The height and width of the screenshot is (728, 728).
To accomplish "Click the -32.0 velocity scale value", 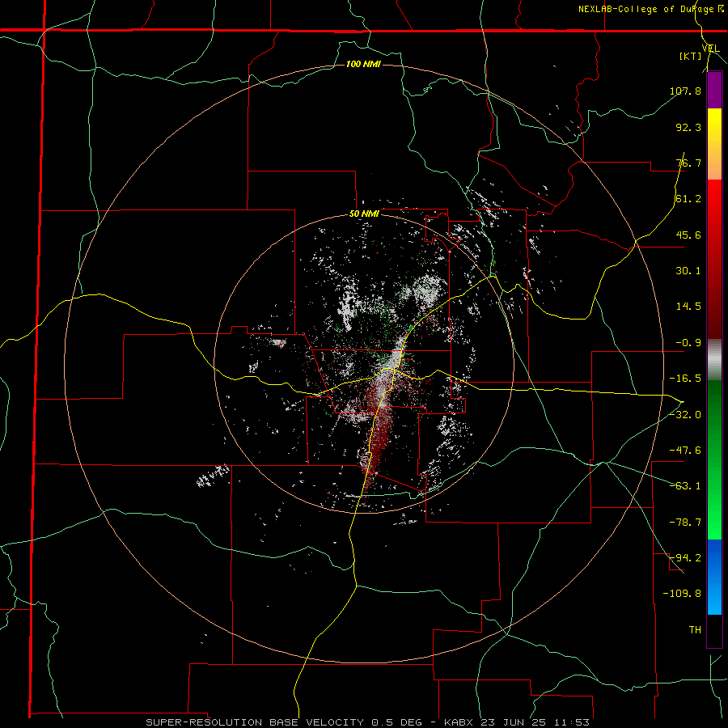I will pyautogui.click(x=685, y=415).
